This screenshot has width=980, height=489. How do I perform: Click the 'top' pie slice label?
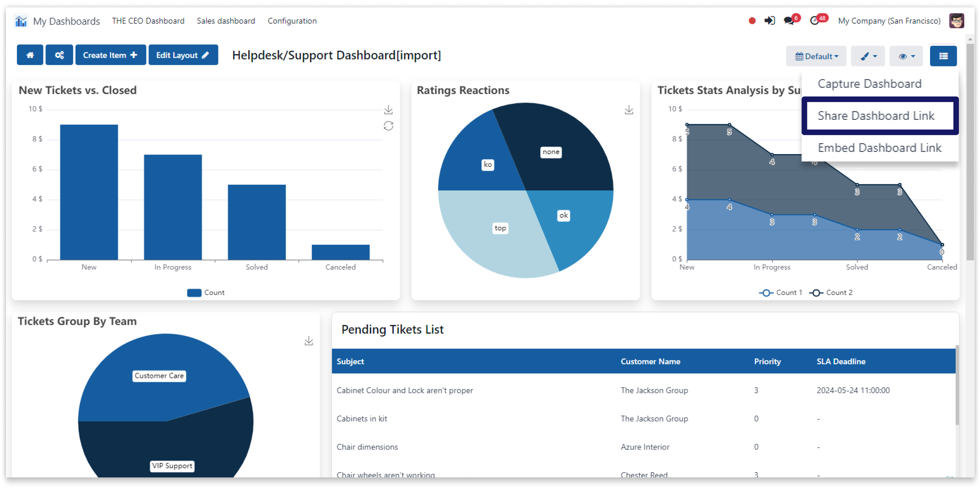point(500,228)
